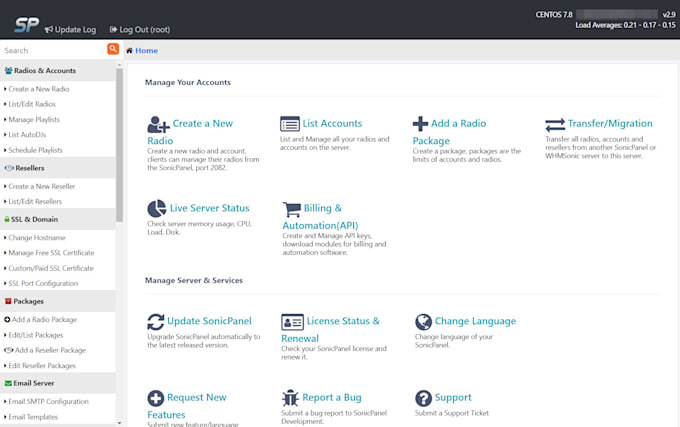Image resolution: width=680 pixels, height=427 pixels.
Task: Click the Billing & Automation shopping cart icon
Action: (x=292, y=209)
